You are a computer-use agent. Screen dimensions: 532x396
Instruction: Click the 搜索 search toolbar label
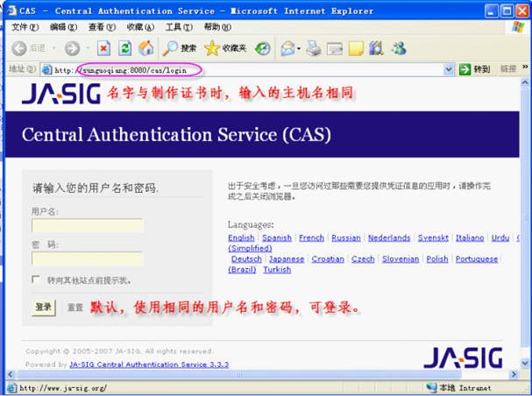188,48
